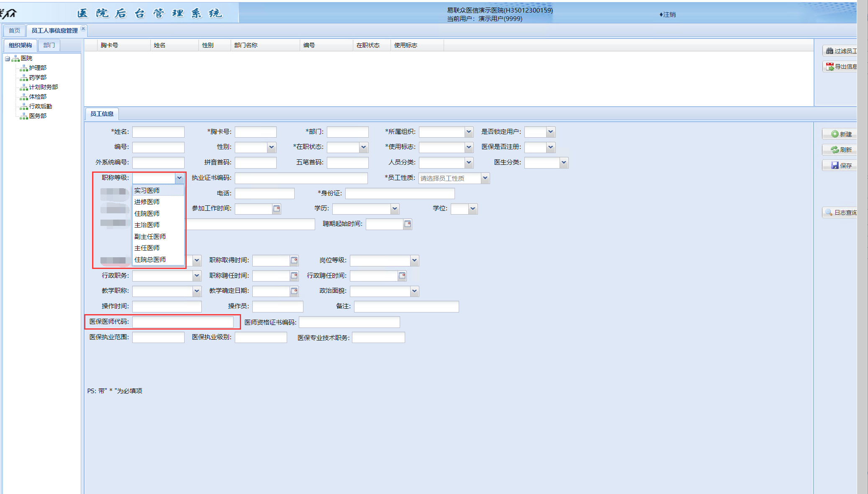Select 主治医师 from dropdown list
Viewport: 868px width, 494px height.
pyautogui.click(x=147, y=225)
